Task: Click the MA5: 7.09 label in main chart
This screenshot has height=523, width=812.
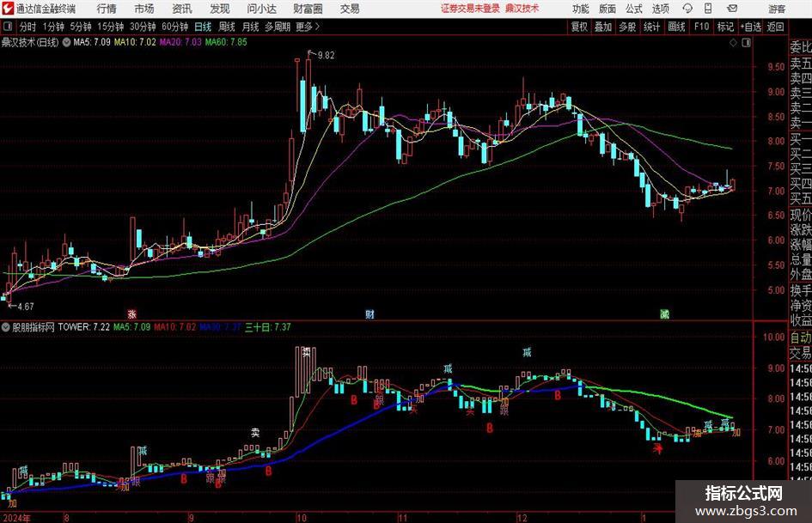Action: [x=92, y=42]
